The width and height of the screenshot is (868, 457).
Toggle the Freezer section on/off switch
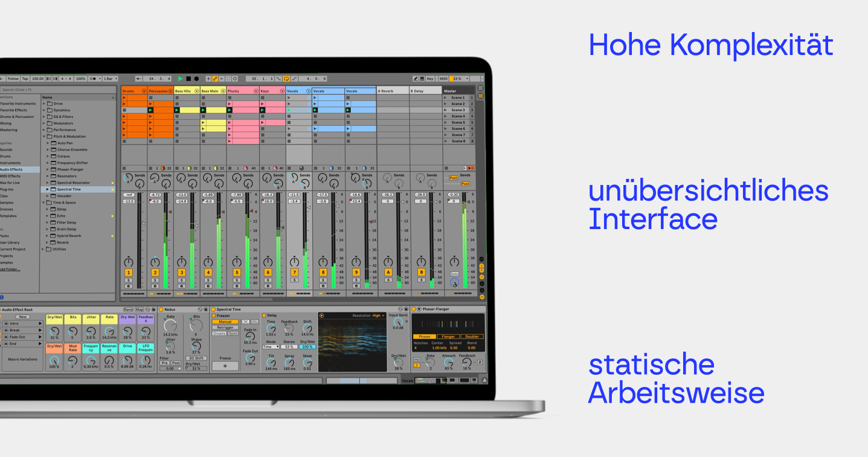(x=214, y=316)
